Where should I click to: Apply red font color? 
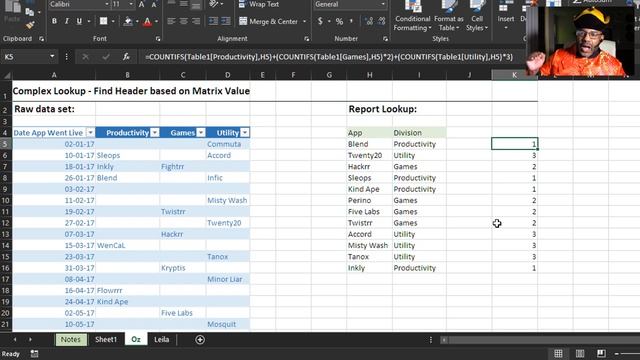(x=147, y=21)
